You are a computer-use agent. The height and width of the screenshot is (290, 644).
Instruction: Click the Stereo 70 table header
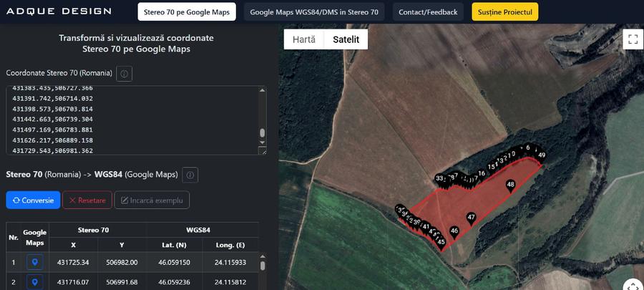coord(94,230)
